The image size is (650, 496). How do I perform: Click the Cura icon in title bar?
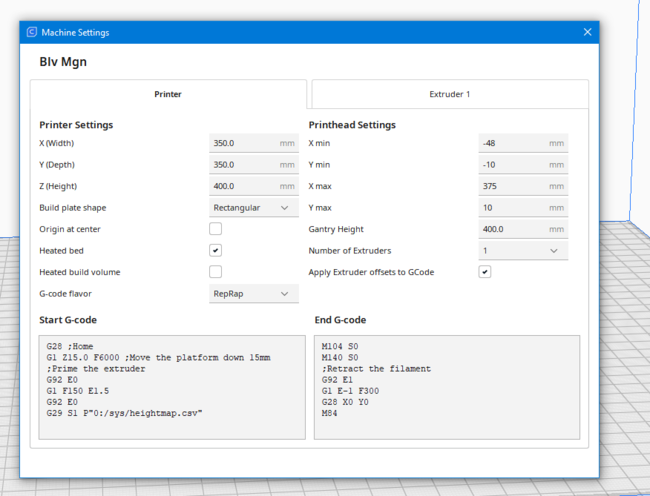point(32,32)
